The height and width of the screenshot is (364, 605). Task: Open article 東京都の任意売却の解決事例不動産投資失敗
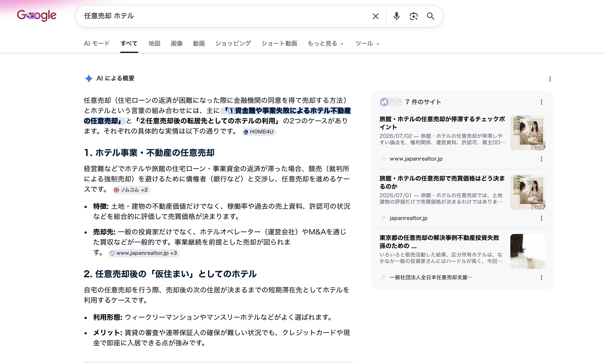tap(440, 242)
